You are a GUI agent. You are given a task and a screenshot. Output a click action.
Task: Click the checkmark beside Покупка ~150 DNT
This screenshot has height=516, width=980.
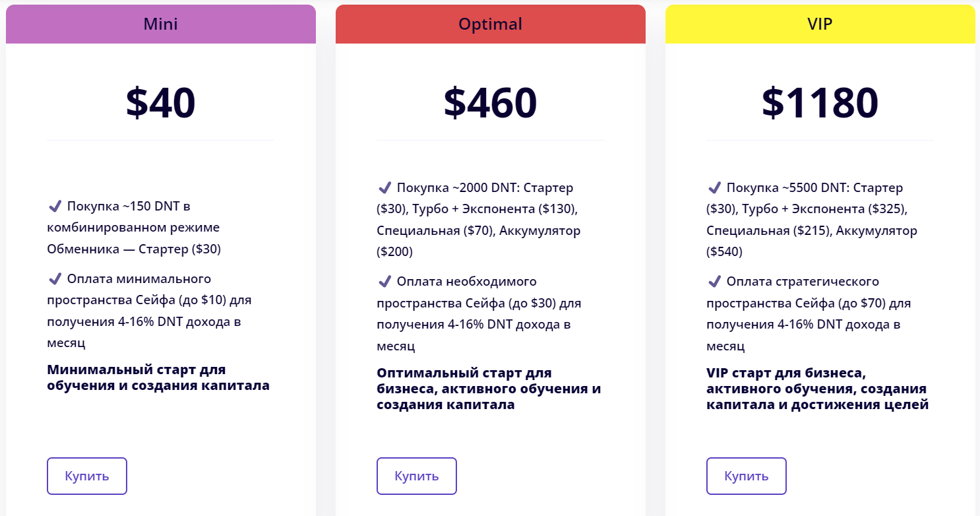click(x=55, y=207)
